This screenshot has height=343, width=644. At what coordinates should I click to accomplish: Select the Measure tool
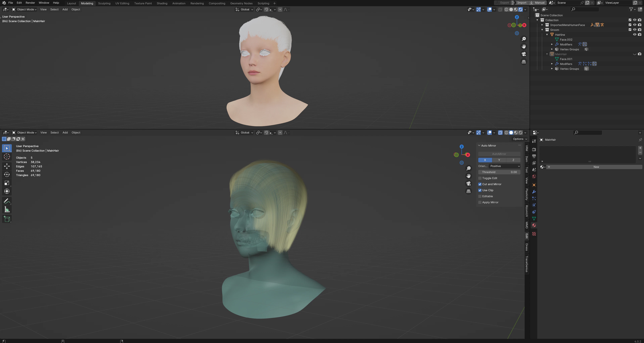[7, 210]
